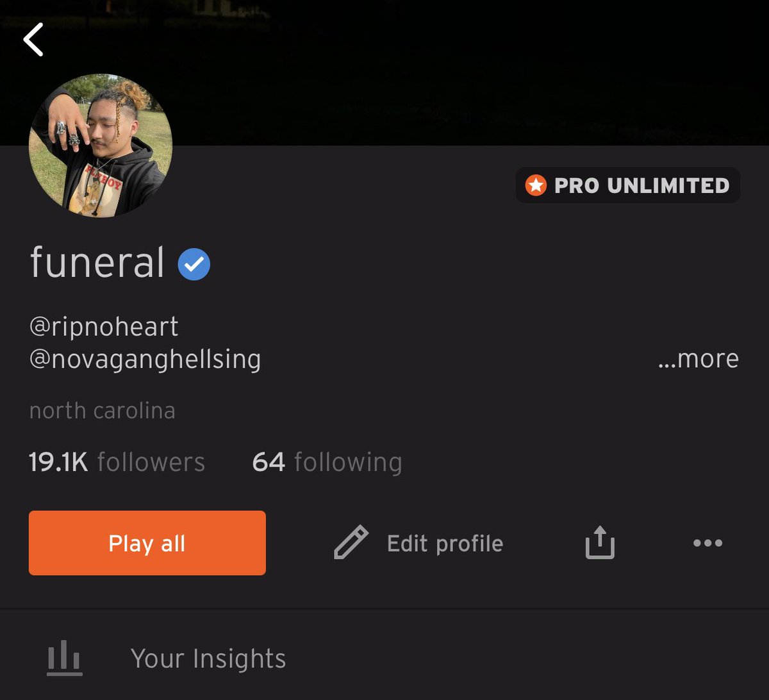The image size is (769, 700).
Task: Open the three-dot more options menu
Action: coord(707,543)
